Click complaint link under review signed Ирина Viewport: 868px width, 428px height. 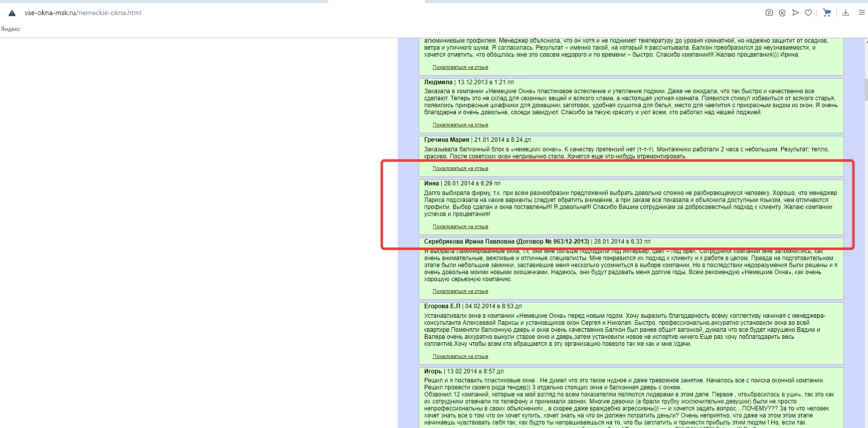tap(460, 67)
